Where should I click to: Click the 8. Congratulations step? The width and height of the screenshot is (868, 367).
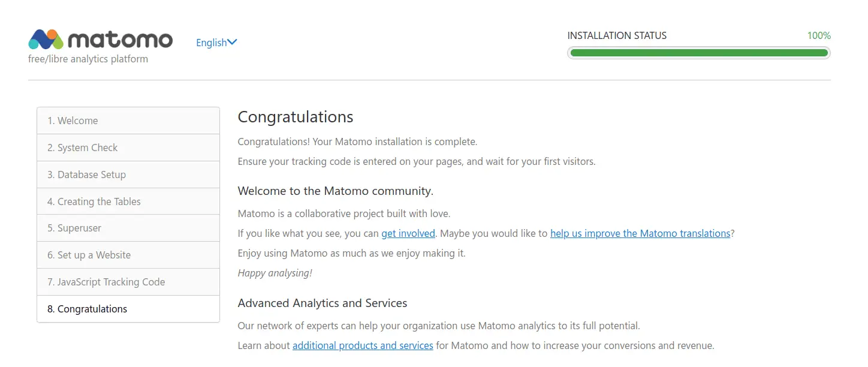128,309
